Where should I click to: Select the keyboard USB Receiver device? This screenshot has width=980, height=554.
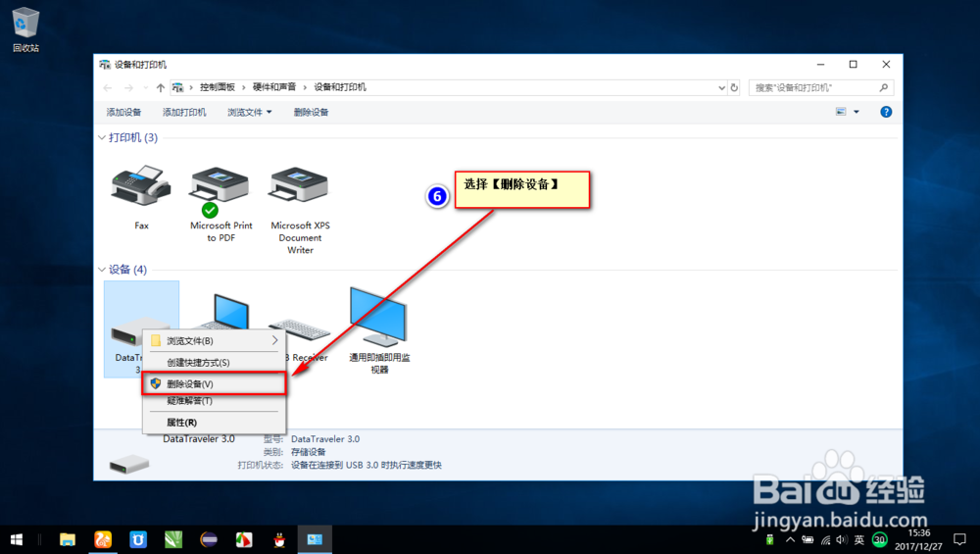coord(300,329)
